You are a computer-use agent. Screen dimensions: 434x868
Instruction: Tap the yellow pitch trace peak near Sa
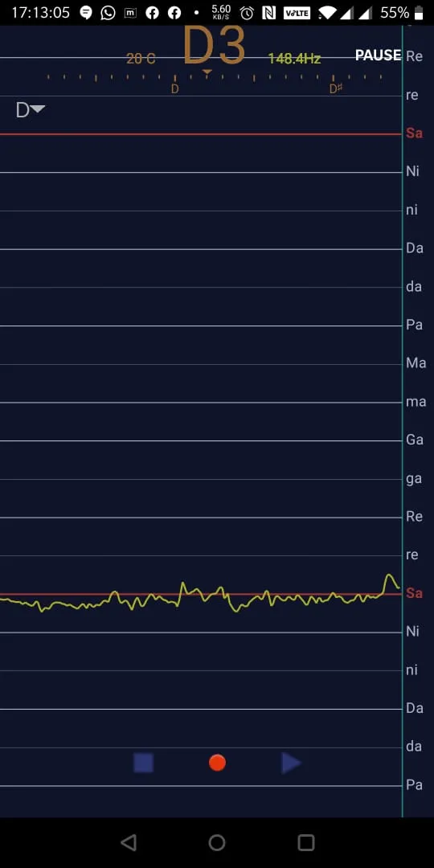389,577
